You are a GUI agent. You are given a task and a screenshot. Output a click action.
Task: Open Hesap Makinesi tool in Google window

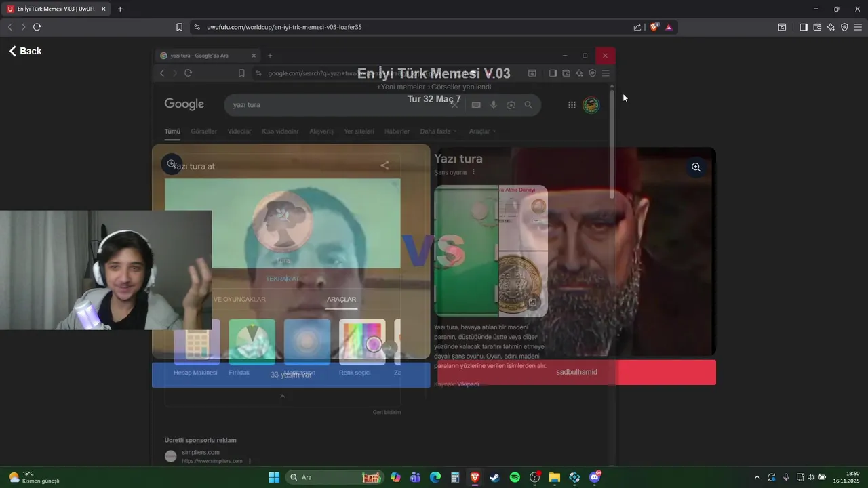point(195,348)
